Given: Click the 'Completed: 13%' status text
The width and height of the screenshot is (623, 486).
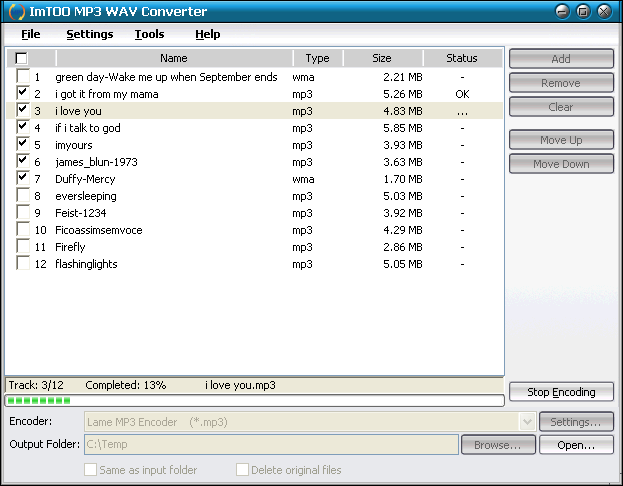Looking at the screenshot, I should point(126,385).
